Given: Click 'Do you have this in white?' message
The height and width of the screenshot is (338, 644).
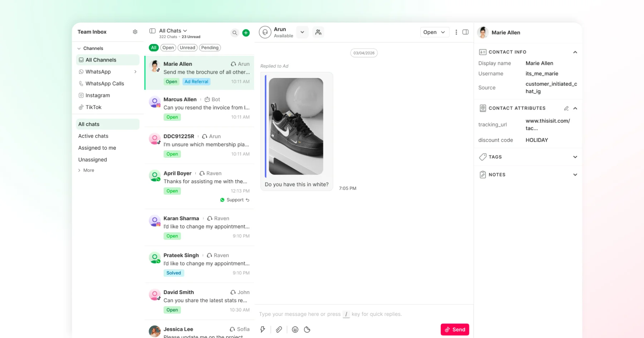Looking at the screenshot, I should pyautogui.click(x=297, y=185).
